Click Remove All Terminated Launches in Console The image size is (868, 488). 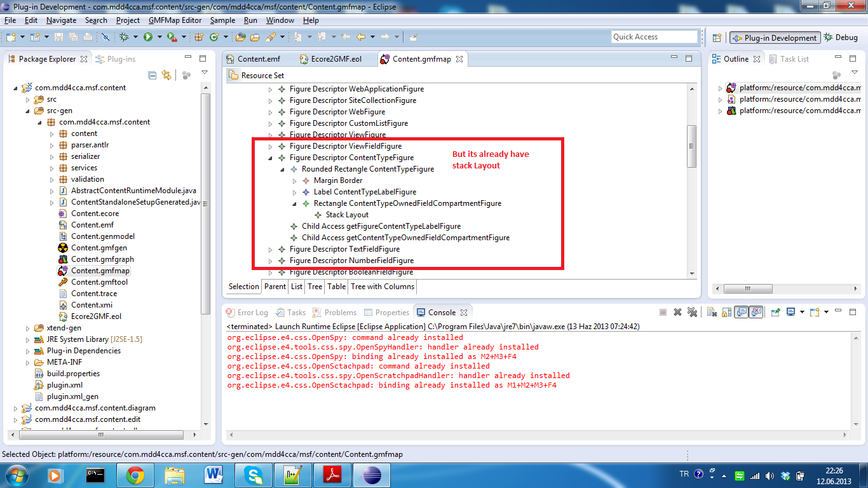pyautogui.click(x=693, y=312)
